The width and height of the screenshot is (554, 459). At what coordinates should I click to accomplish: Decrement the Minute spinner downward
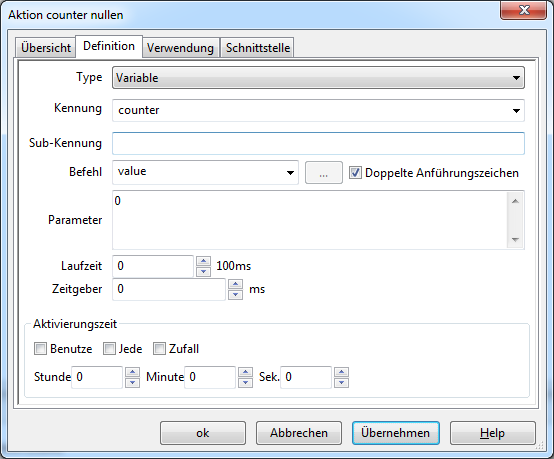(x=245, y=382)
